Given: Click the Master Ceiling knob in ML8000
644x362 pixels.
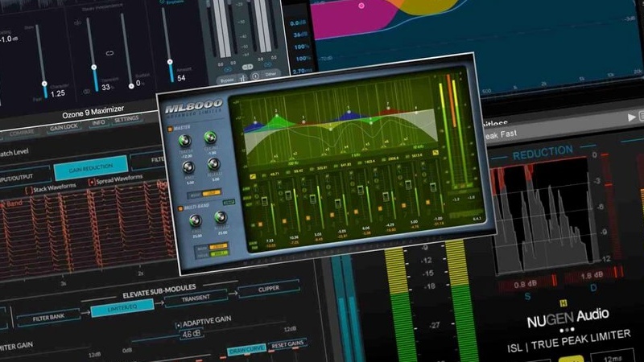Looking at the screenshot, I should click(x=211, y=138).
